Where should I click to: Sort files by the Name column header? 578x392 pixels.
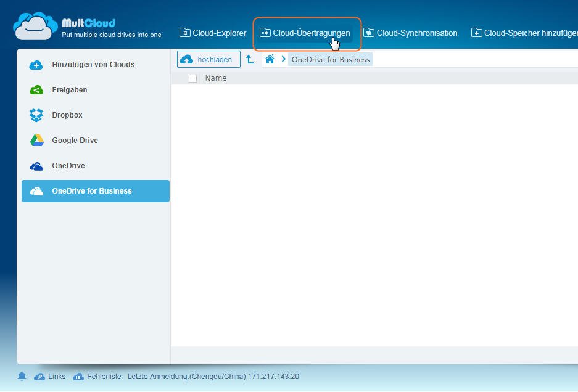pos(216,78)
